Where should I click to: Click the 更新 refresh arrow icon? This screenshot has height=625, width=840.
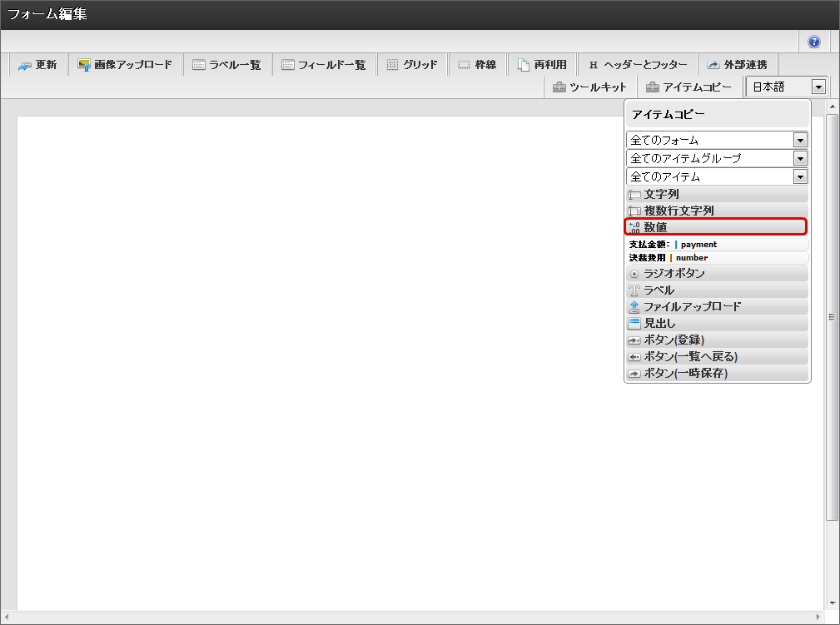[25, 66]
